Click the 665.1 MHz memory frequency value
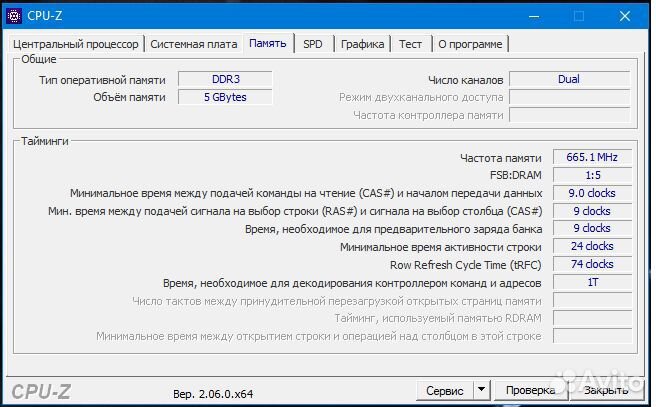This screenshot has height=407, width=656. point(592,157)
